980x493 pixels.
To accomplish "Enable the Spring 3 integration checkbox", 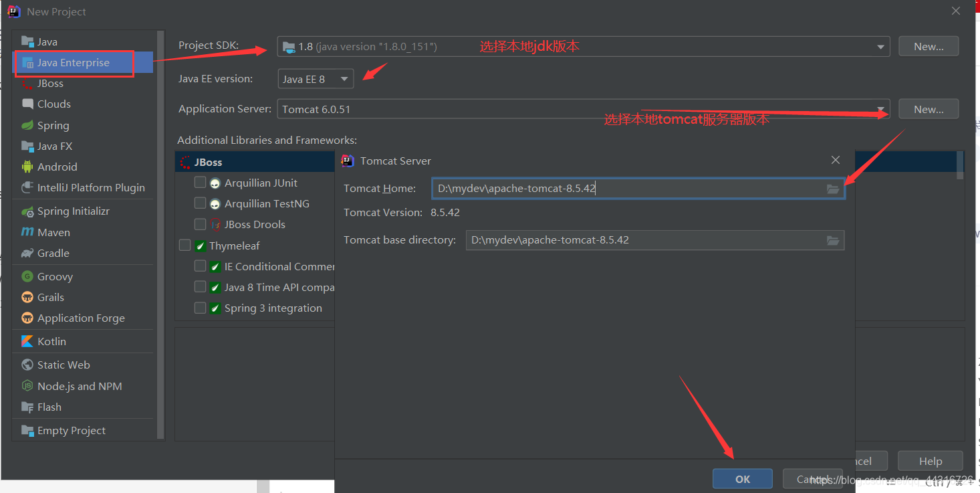I will pyautogui.click(x=200, y=308).
